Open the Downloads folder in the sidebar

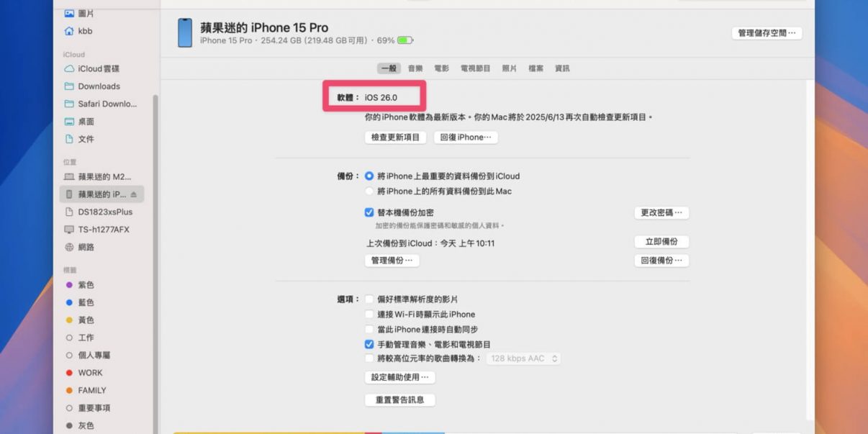tap(99, 86)
